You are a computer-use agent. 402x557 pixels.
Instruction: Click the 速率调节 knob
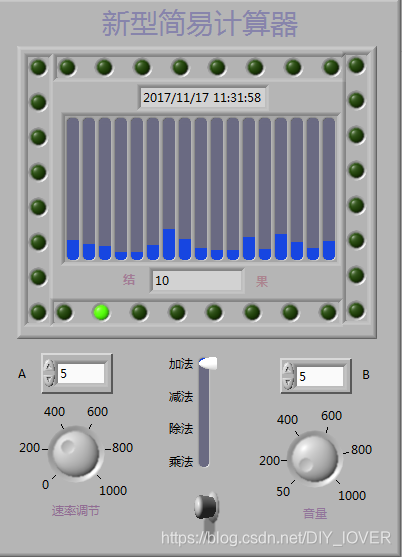pyautogui.click(x=76, y=453)
